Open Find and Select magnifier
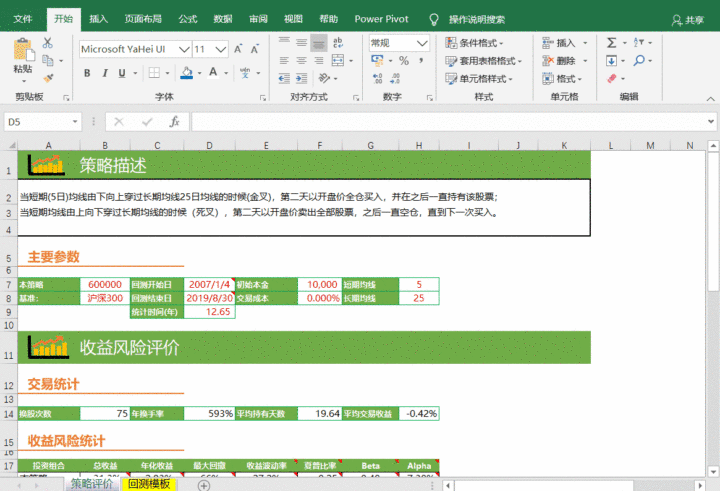This screenshot has width=720, height=491. tap(639, 60)
